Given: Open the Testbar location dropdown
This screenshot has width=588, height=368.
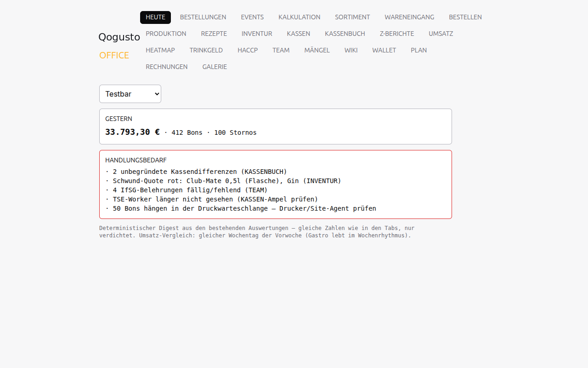Looking at the screenshot, I should click(x=130, y=94).
